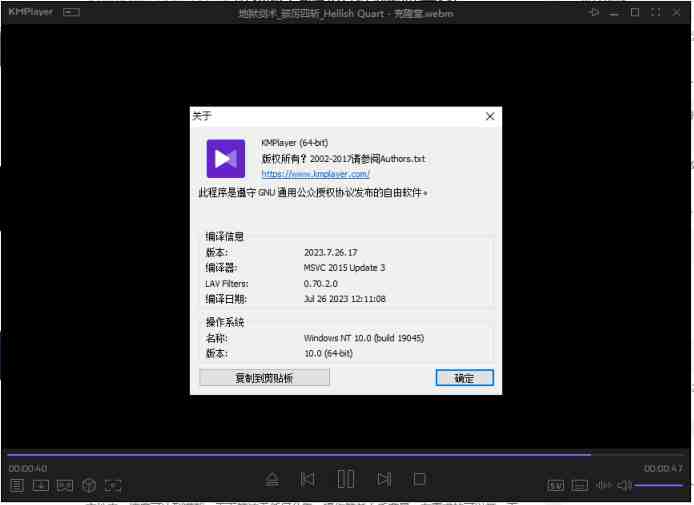The width and height of the screenshot is (694, 505).
Task: Open the subtitle/list icon near volume
Action: [x=579, y=486]
